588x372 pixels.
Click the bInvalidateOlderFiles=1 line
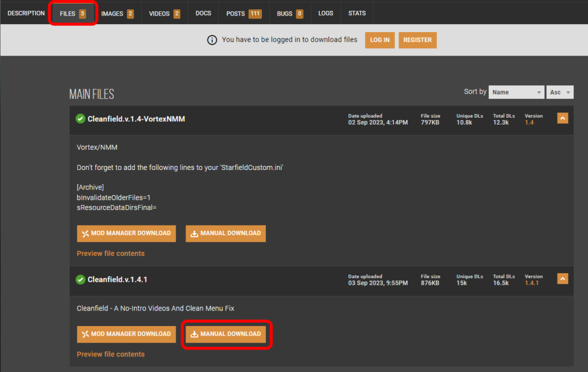click(x=114, y=197)
